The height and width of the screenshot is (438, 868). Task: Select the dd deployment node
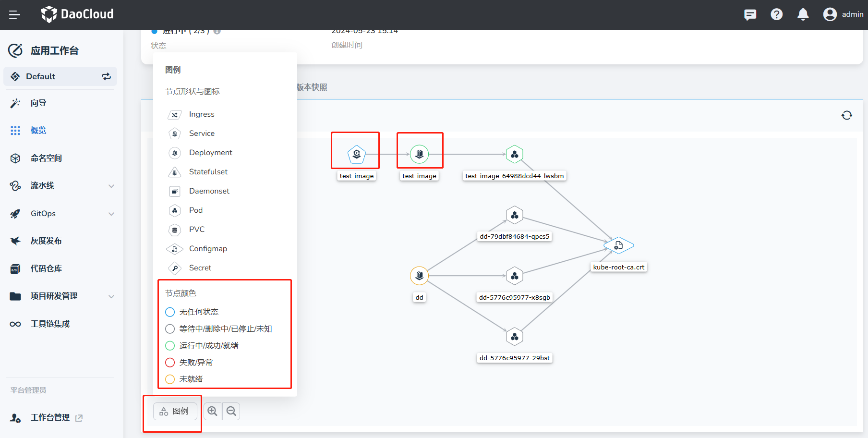point(419,276)
